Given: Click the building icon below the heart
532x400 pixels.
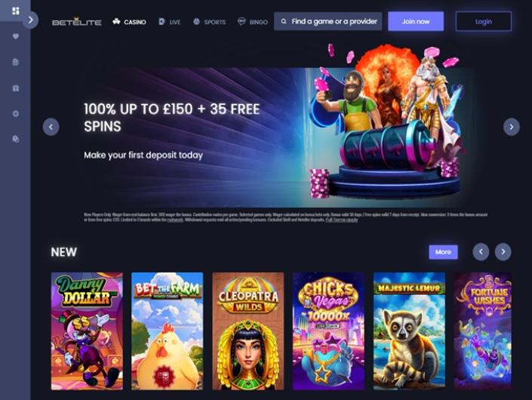Looking at the screenshot, I should pyautogui.click(x=16, y=62).
